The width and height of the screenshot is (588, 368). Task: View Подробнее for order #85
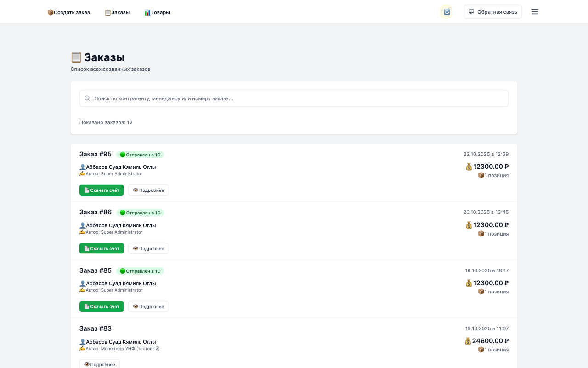(148, 306)
